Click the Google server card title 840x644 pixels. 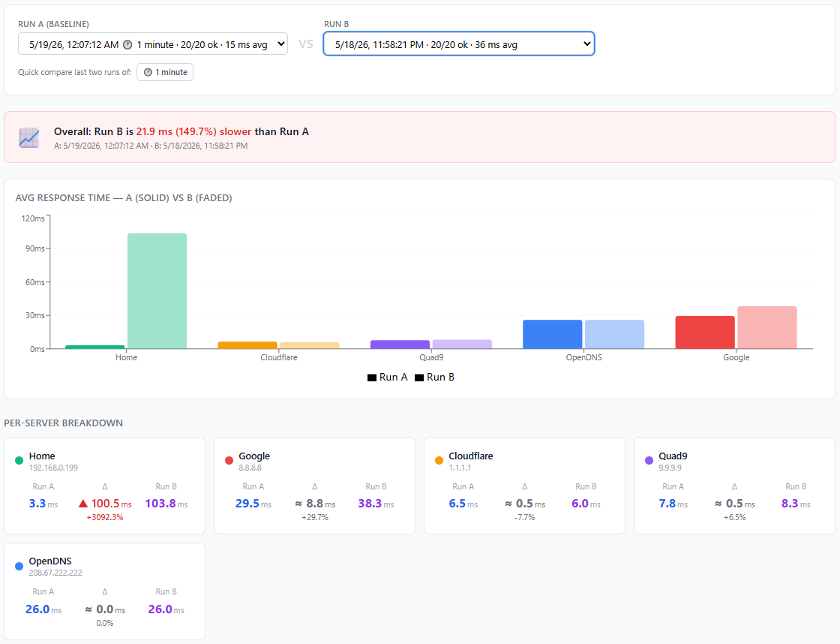(254, 456)
